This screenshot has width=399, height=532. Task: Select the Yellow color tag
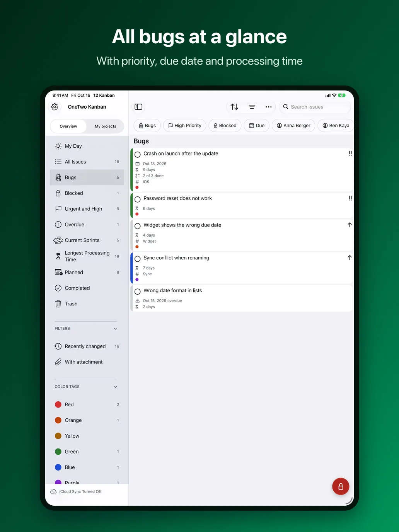tap(87, 436)
